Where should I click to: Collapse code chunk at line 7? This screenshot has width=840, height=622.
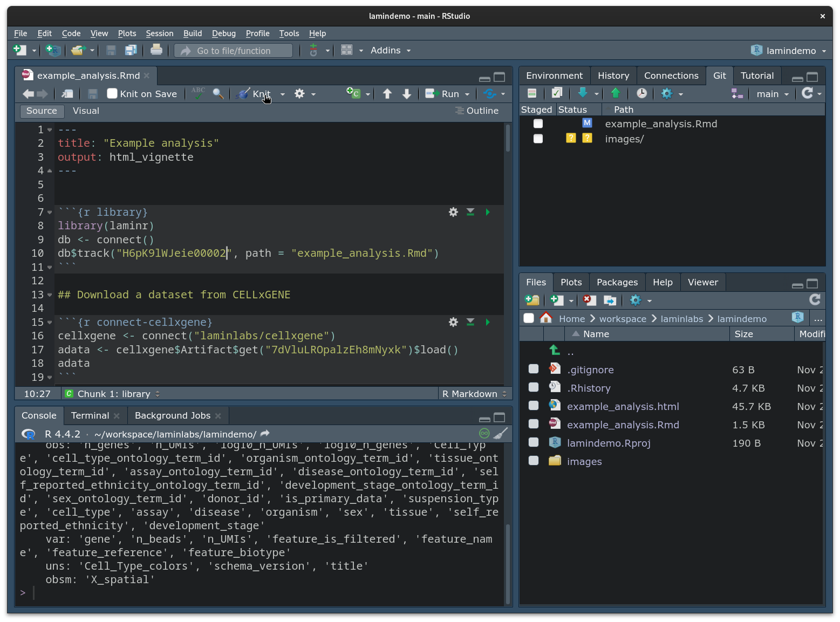tap(50, 212)
